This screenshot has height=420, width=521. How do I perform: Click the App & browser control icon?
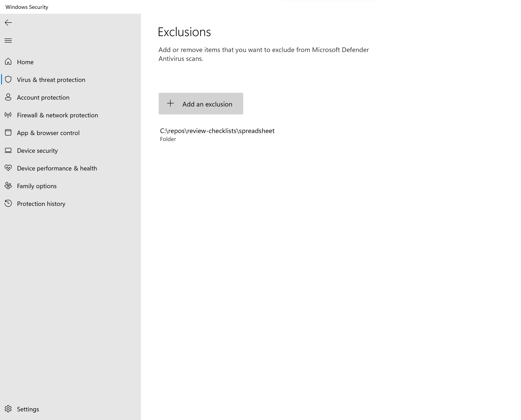click(8, 133)
